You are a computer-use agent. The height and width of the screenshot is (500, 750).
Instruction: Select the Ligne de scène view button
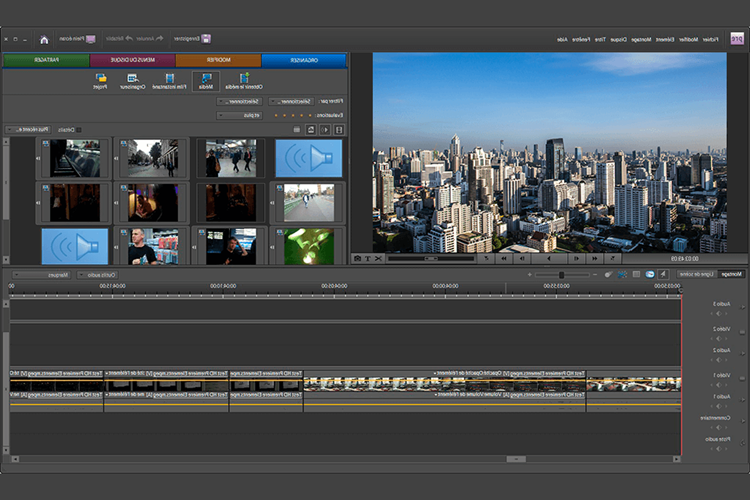coord(696,274)
